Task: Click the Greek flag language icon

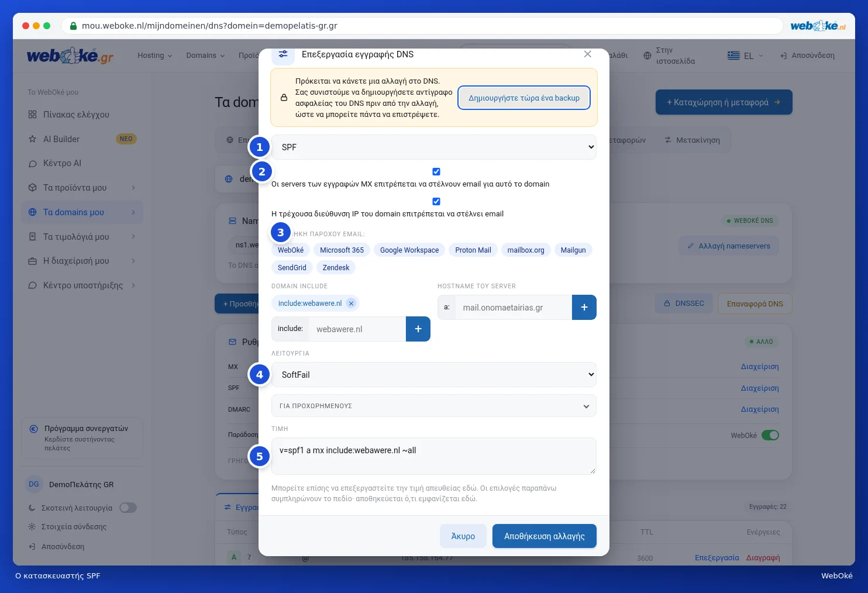Action: point(733,56)
